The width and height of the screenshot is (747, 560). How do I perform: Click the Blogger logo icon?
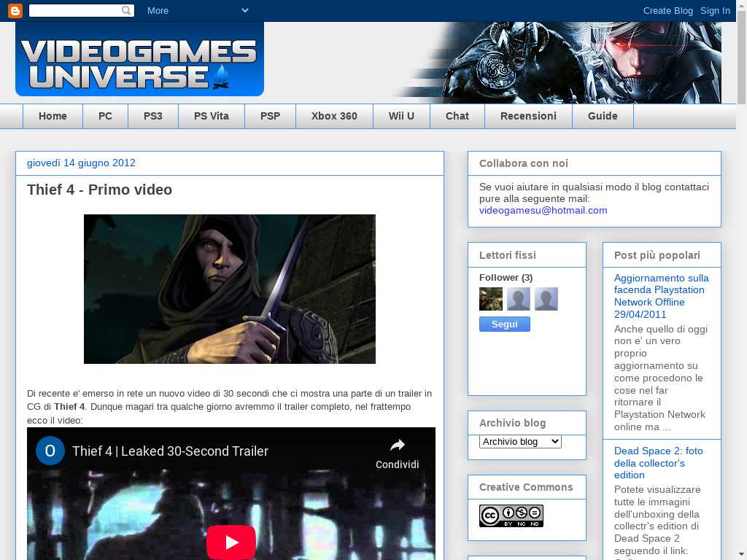click(15, 10)
